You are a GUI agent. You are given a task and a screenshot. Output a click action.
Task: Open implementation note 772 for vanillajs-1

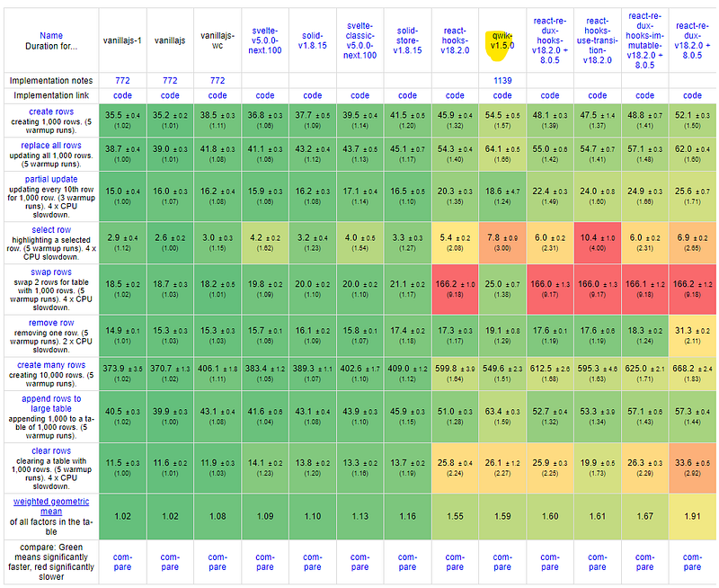tap(122, 81)
